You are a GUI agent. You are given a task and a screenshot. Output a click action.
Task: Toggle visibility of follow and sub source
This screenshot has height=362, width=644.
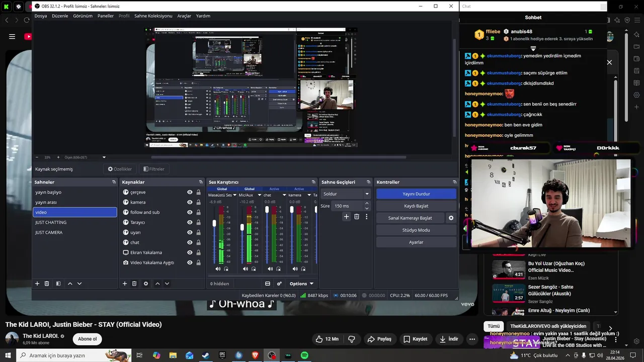(190, 212)
